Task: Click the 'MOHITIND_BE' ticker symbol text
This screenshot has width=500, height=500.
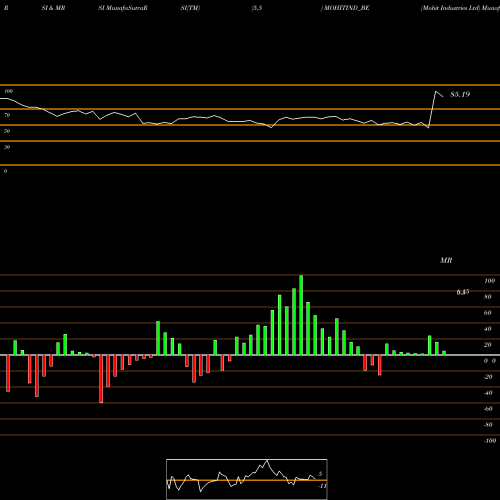Action: [347, 8]
